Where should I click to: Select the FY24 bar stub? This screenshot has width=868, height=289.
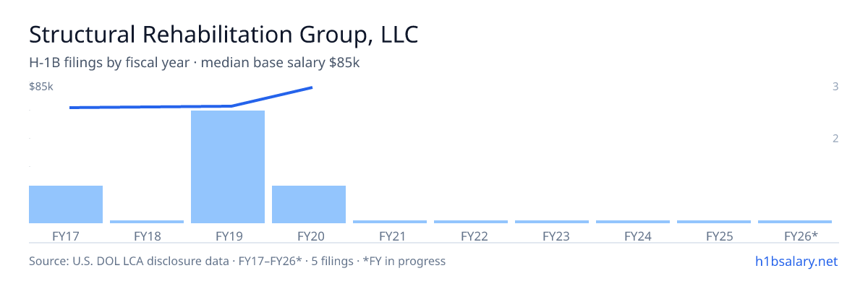[633, 222]
